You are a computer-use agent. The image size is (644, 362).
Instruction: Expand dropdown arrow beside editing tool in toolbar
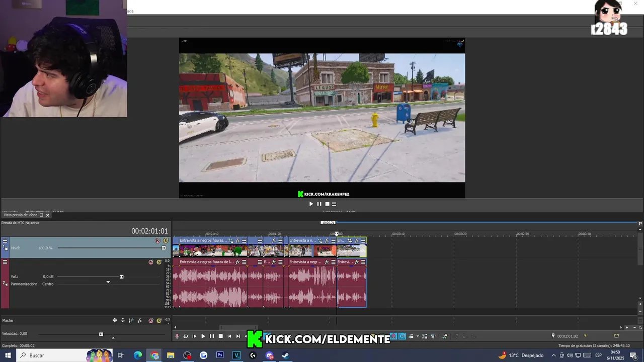(x=418, y=336)
